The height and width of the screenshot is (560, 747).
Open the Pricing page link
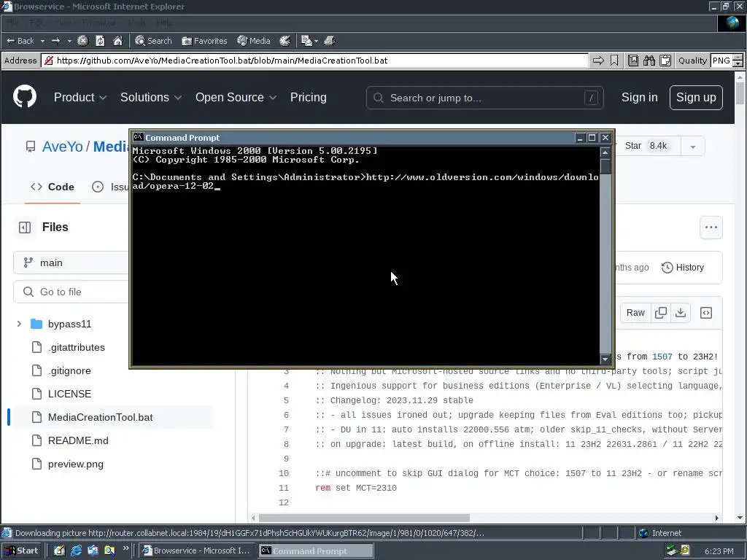click(309, 97)
